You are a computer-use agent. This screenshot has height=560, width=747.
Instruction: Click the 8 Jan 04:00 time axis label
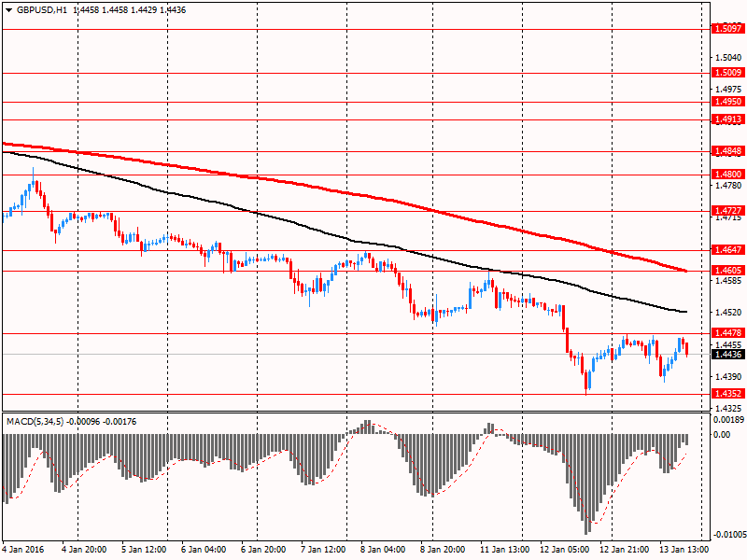pyautogui.click(x=383, y=550)
